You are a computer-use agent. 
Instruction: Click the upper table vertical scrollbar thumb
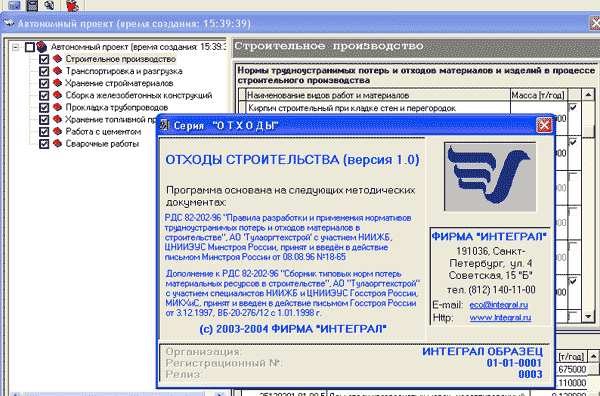click(x=588, y=132)
